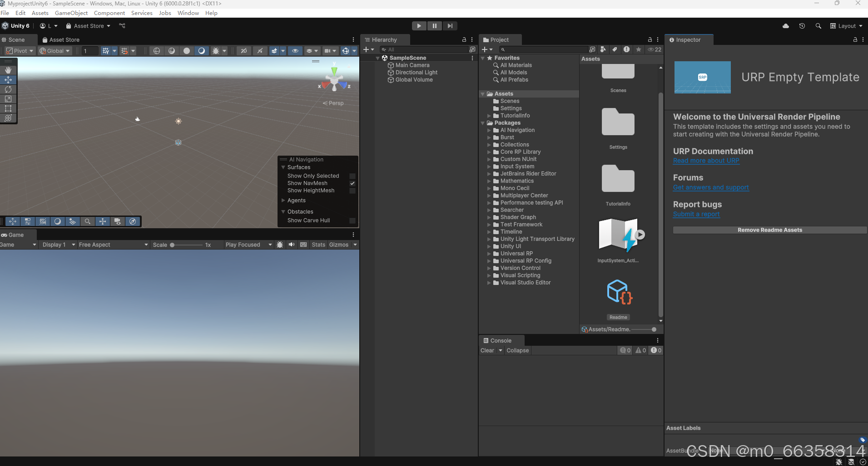Click Remove Readme Assets button

[x=770, y=230]
